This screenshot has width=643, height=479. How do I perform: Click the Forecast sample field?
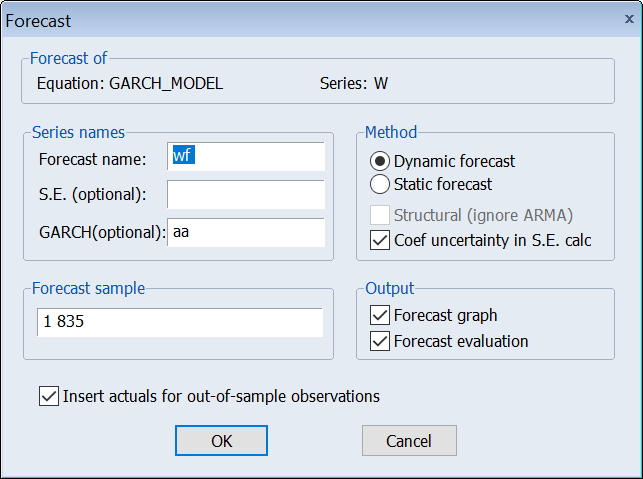click(x=178, y=322)
